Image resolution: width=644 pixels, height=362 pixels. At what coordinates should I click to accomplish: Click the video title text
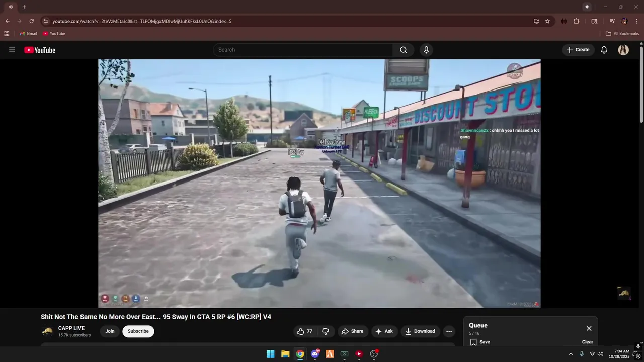pyautogui.click(x=156, y=317)
